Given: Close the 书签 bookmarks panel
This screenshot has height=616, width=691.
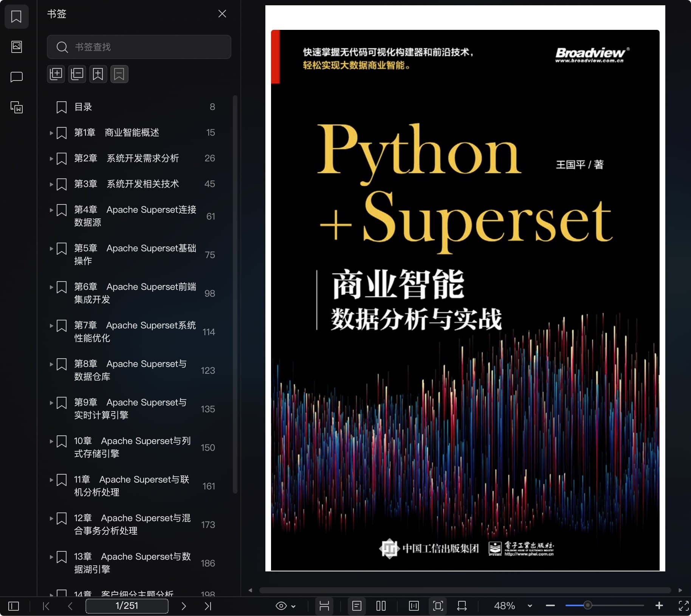Looking at the screenshot, I should 222,14.
